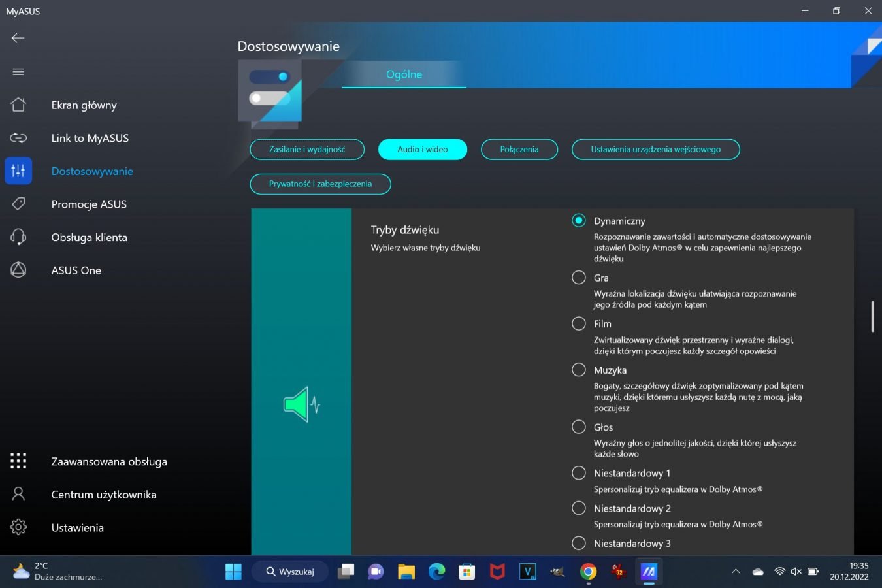
Task: Select the Gra sound mode
Action: point(579,278)
